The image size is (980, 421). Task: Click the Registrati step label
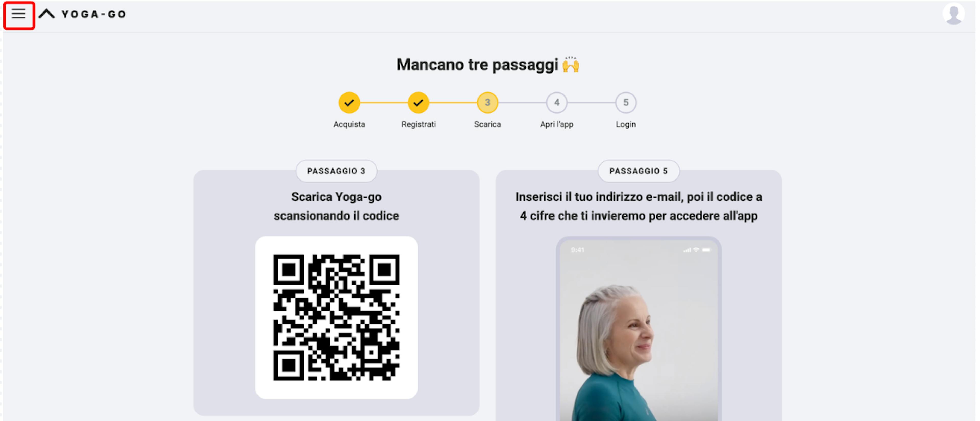(x=419, y=125)
